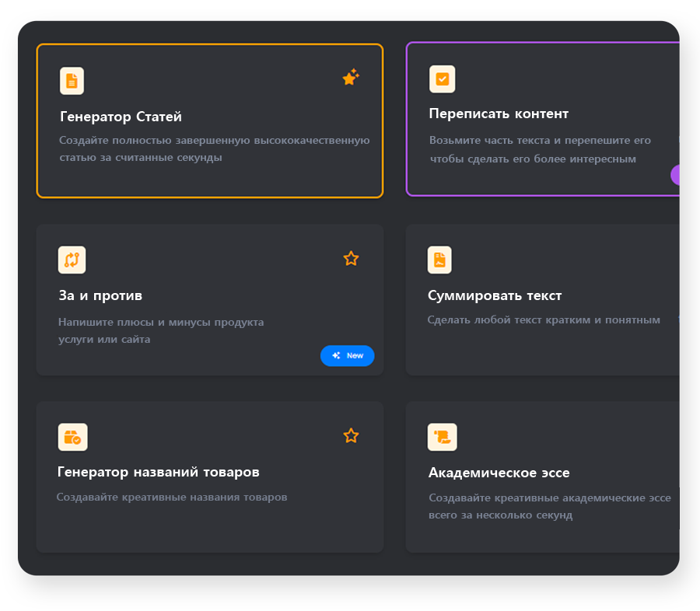The width and height of the screenshot is (700, 611).
Task: Click the arrows icon above За и против
Action: tap(72, 260)
